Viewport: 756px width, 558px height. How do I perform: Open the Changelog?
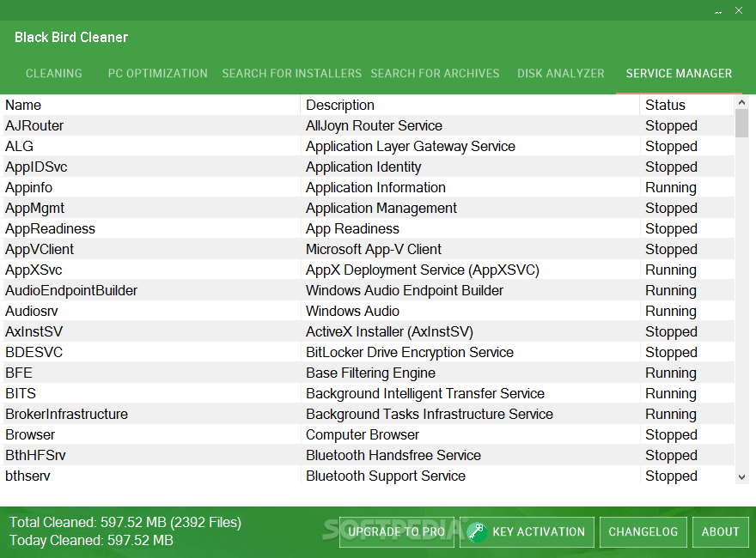pos(643,532)
